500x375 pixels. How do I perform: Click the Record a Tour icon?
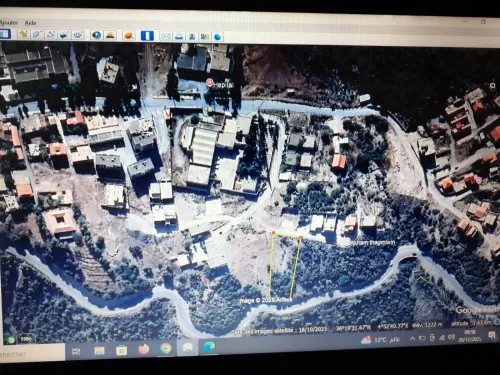tap(78, 35)
